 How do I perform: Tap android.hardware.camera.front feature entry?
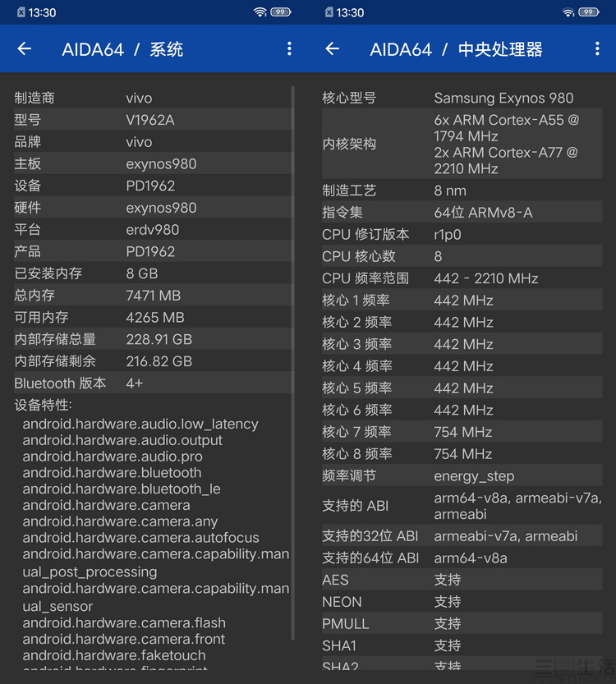pos(124,639)
